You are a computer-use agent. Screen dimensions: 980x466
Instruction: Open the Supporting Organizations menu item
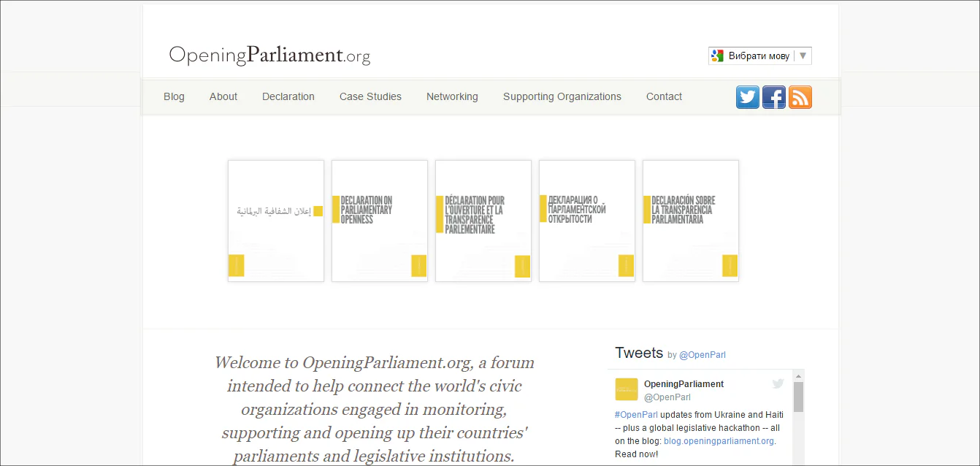click(562, 96)
